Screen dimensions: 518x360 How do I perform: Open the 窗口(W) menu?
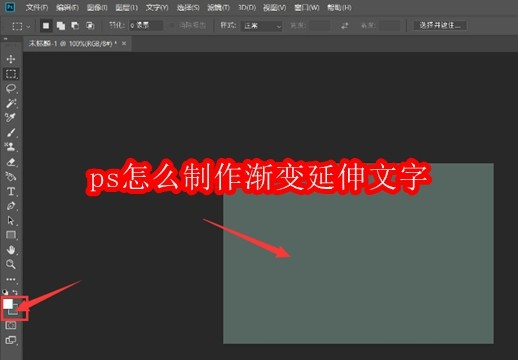coord(307,7)
